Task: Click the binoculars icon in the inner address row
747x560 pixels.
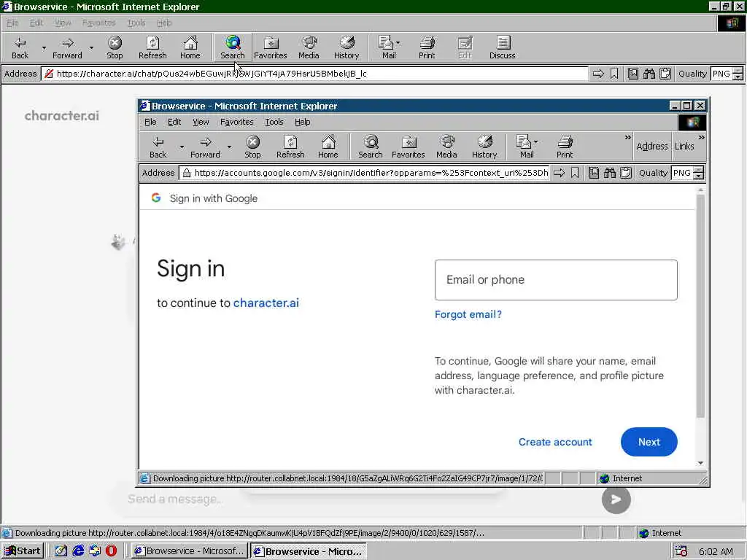Action: 610,173
